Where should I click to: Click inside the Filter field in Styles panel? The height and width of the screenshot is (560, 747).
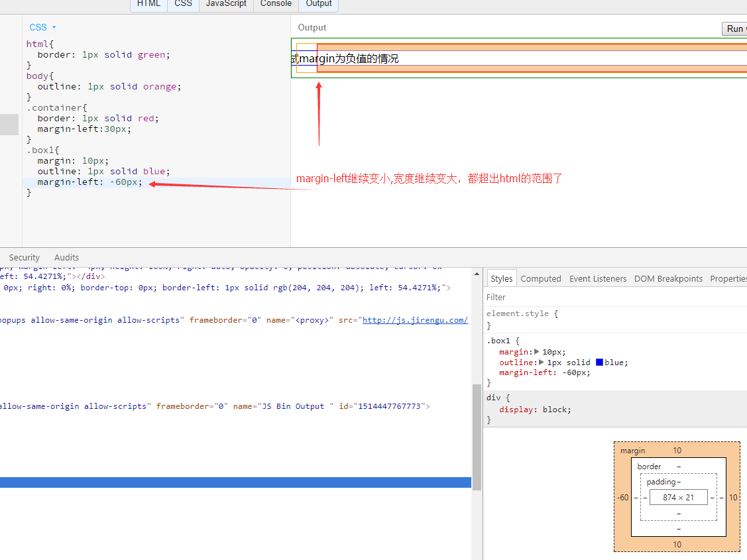pos(563,298)
